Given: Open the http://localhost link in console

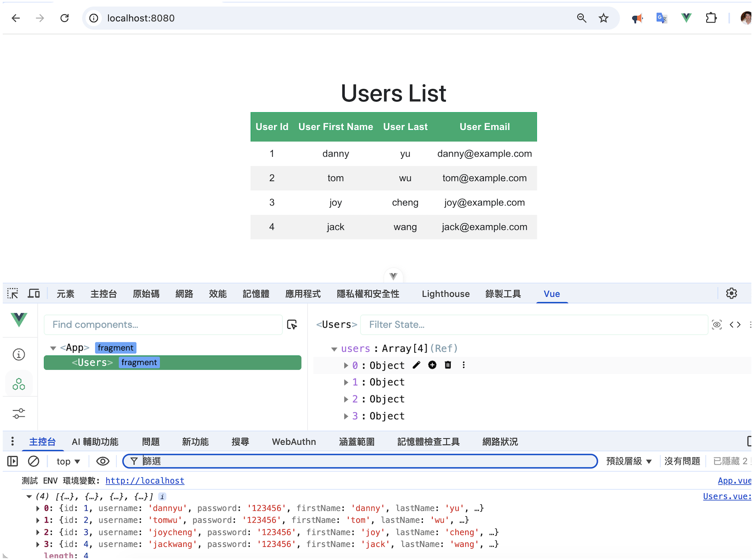Looking at the screenshot, I should (145, 480).
